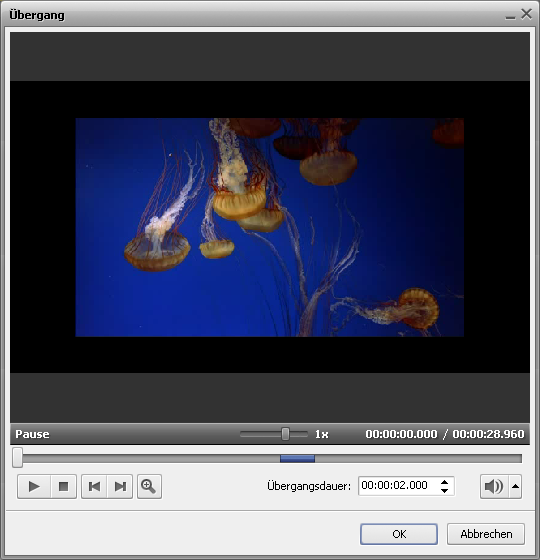
Task: Expand the volume level arrow
Action: tap(515, 486)
